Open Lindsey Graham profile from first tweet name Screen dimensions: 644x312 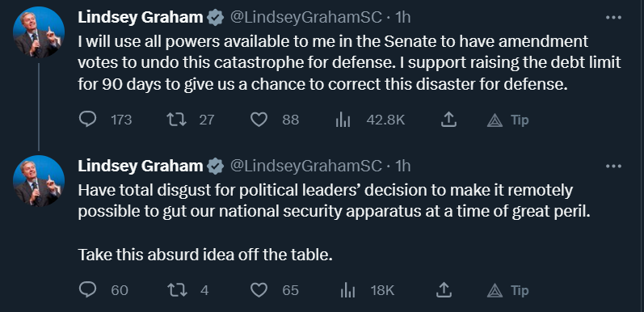(x=141, y=17)
